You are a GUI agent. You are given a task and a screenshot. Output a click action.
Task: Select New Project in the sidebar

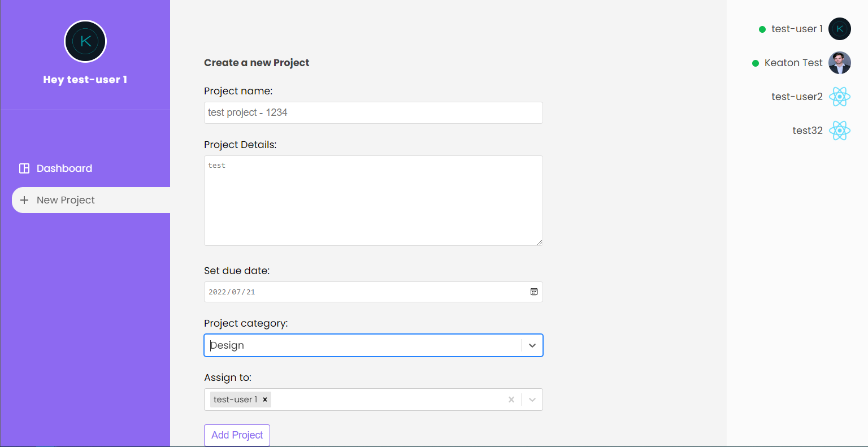tap(65, 199)
